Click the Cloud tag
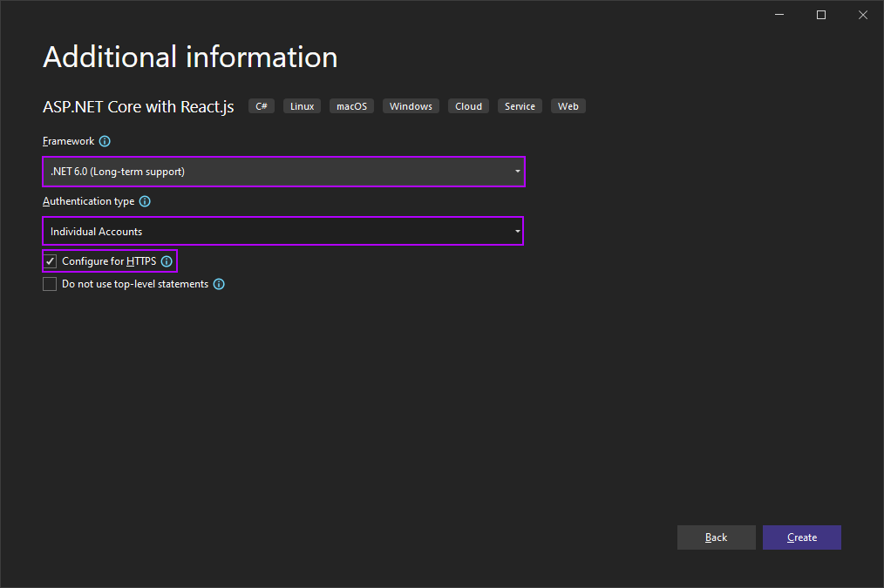884x588 pixels. [x=468, y=106]
